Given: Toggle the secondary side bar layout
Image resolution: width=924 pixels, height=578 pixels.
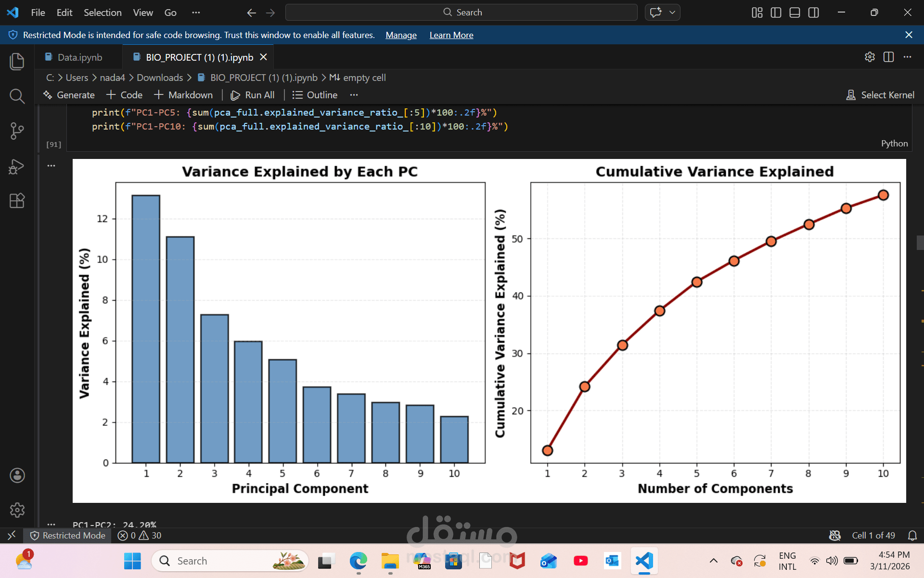Looking at the screenshot, I should [x=813, y=13].
